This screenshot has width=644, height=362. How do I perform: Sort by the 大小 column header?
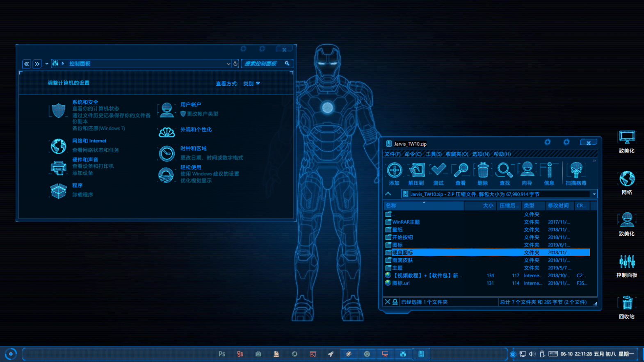[480, 206]
